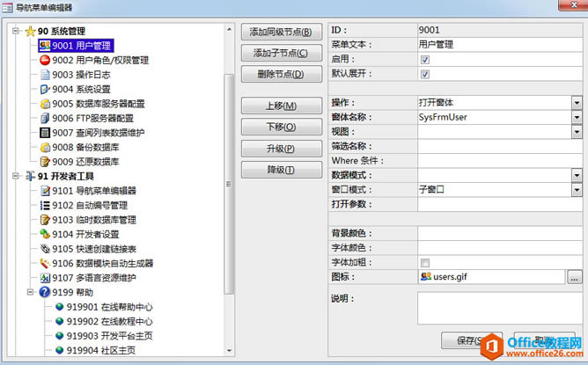Screen dimensions: 588x365
Task: Click the ID field showing 9001
Action: click(500, 30)
